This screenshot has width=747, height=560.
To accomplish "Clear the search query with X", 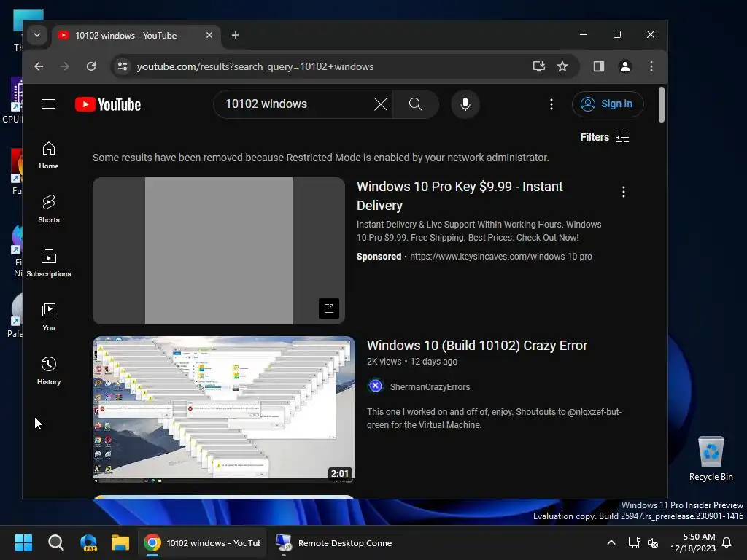I will point(380,104).
